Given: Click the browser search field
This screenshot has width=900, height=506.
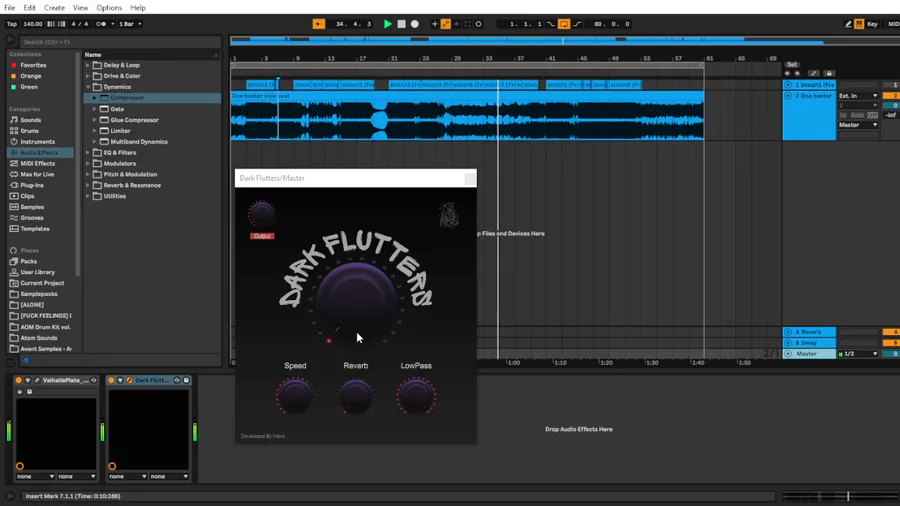Looking at the screenshot, I should [121, 42].
